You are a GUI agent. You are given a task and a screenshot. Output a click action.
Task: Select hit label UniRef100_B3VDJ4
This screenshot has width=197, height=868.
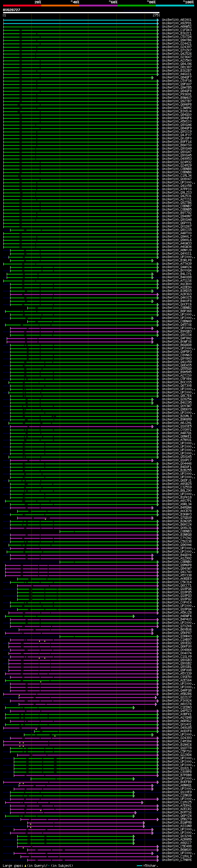coord(176,111)
